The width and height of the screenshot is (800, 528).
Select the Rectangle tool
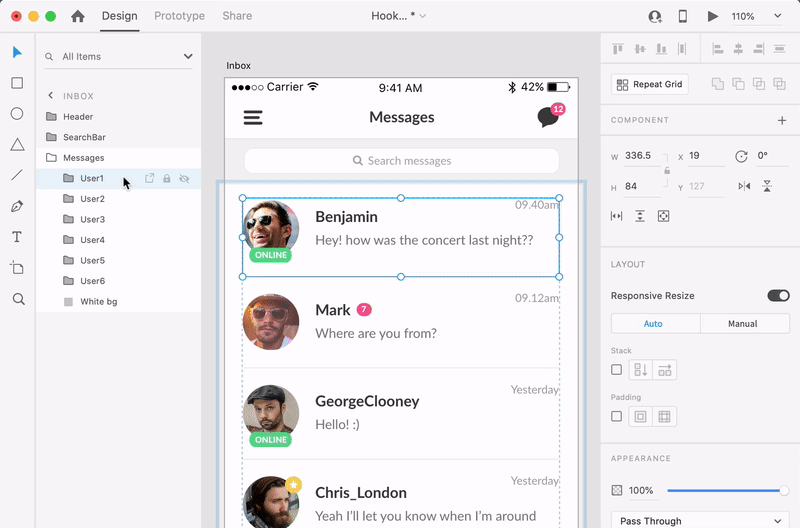click(x=17, y=83)
